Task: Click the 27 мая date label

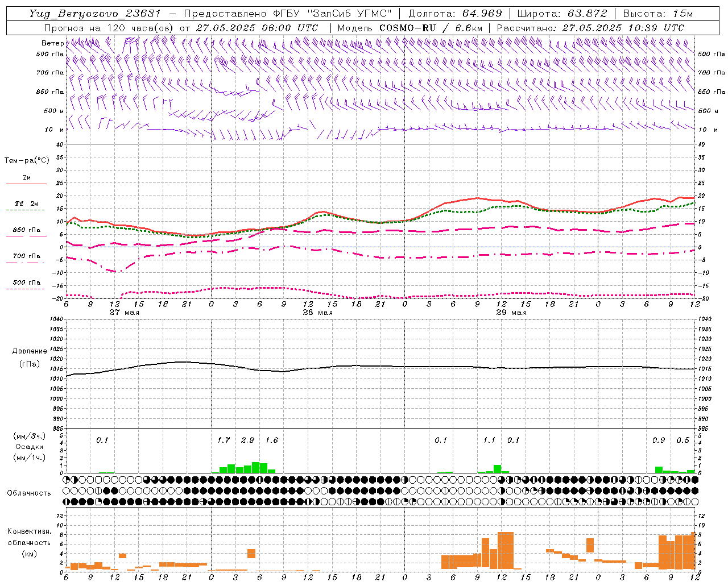Action: click(x=124, y=313)
